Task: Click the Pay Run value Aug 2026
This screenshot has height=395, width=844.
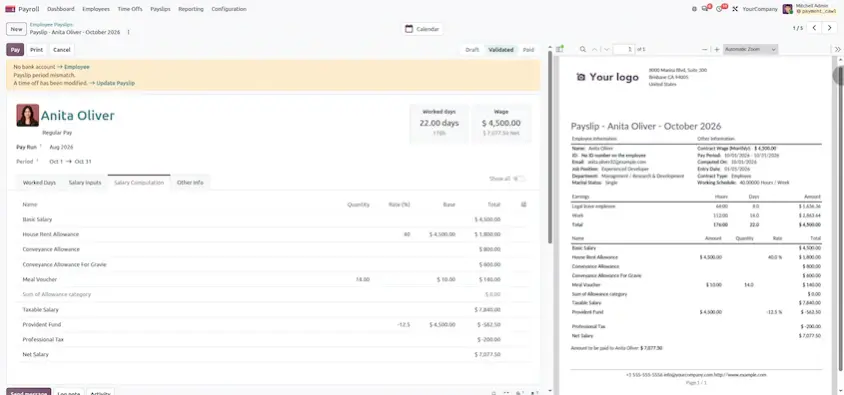Action: click(61, 147)
